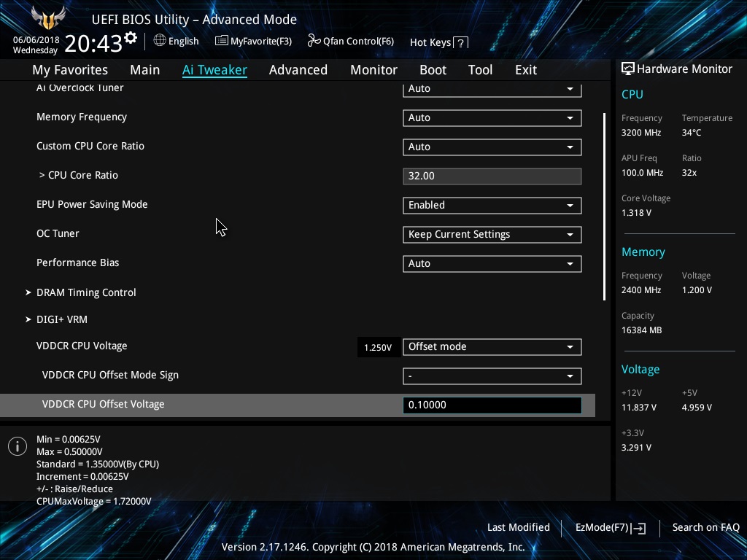Click the +12V 11.837 V reading

tap(639, 408)
